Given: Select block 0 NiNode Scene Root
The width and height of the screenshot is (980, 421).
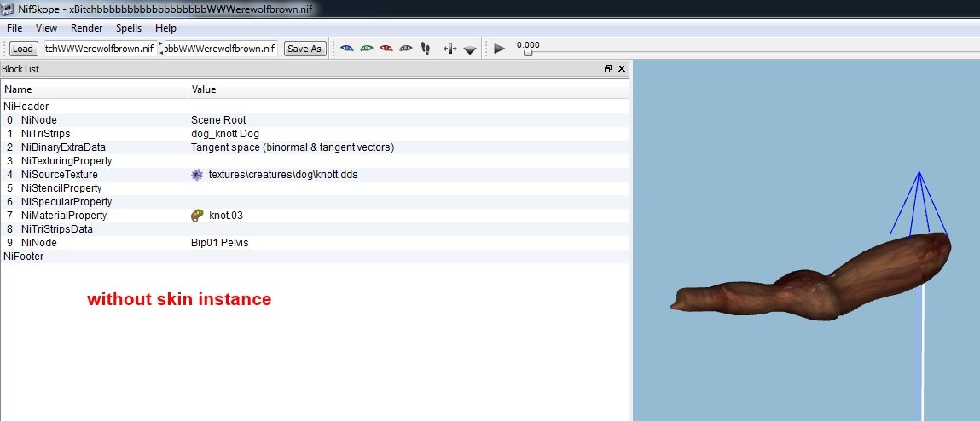Looking at the screenshot, I should [315, 120].
